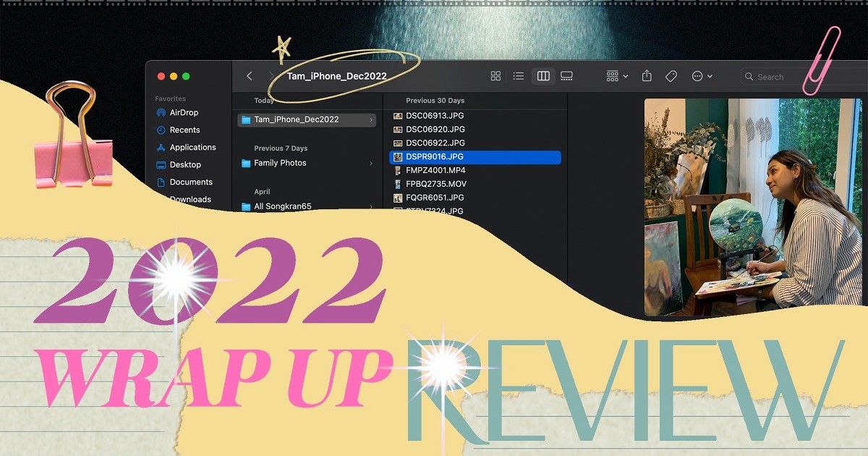Click the Share icon in the toolbar

click(x=646, y=76)
